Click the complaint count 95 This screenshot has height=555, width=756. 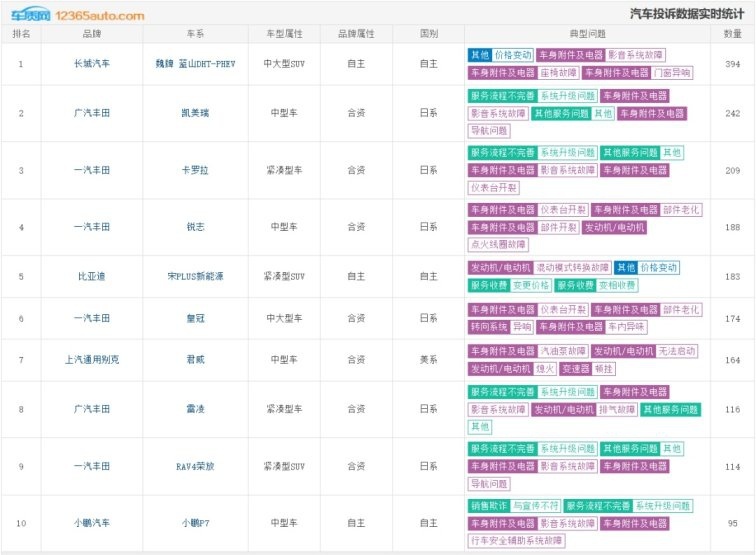[x=732, y=523]
